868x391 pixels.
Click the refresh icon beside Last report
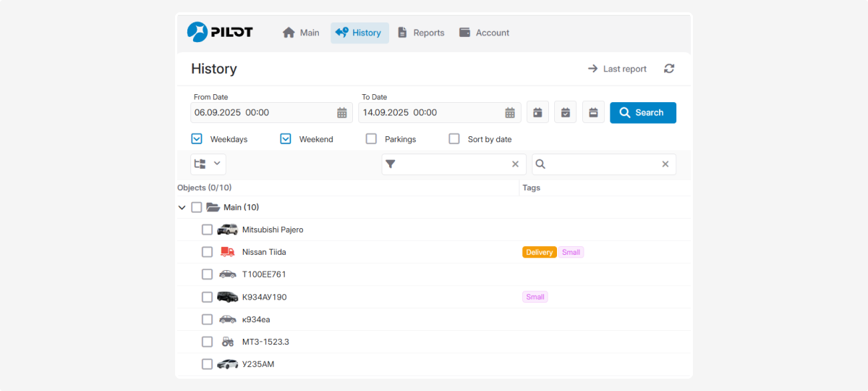click(x=669, y=69)
